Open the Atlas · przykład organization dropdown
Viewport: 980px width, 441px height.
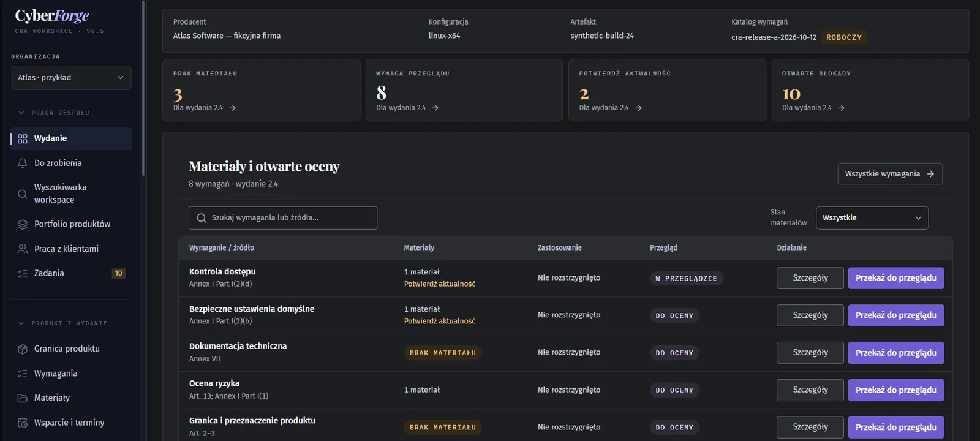(71, 78)
